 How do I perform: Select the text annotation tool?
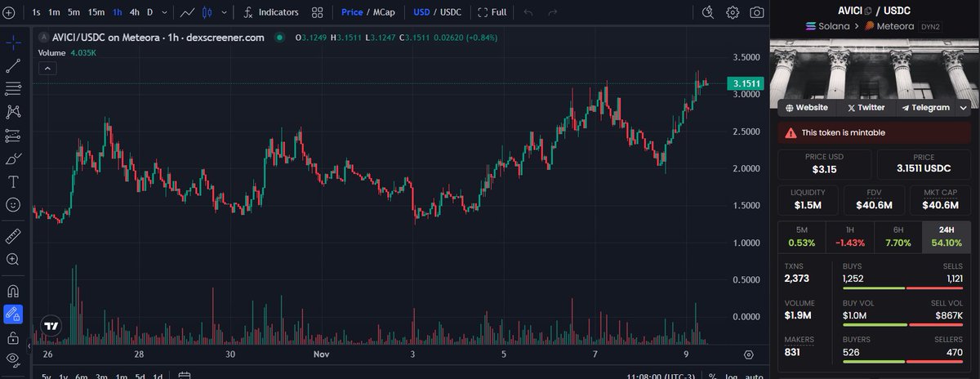[13, 181]
